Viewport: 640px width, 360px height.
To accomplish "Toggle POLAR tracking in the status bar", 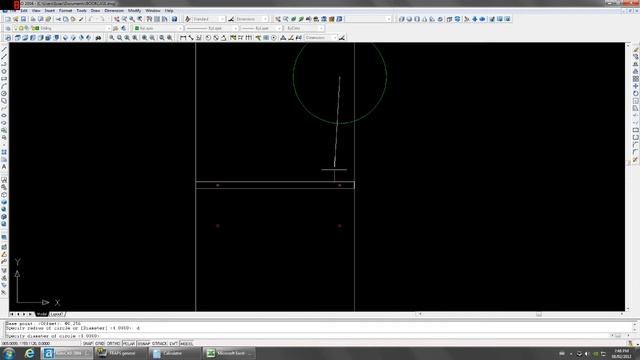I will [x=129, y=344].
